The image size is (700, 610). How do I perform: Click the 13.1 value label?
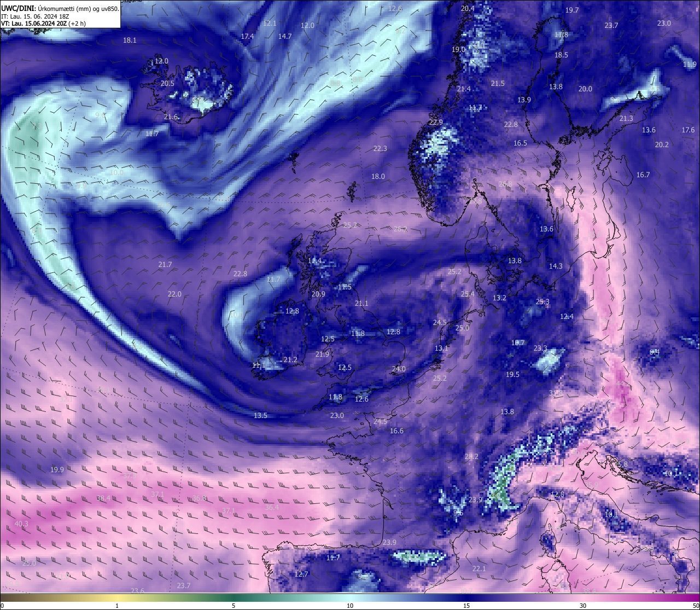tap(441, 348)
